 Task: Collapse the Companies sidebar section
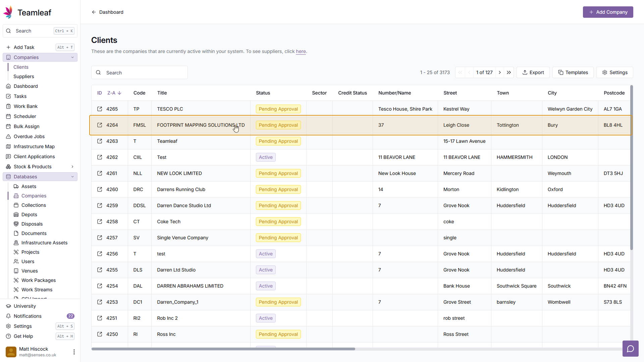[72, 57]
